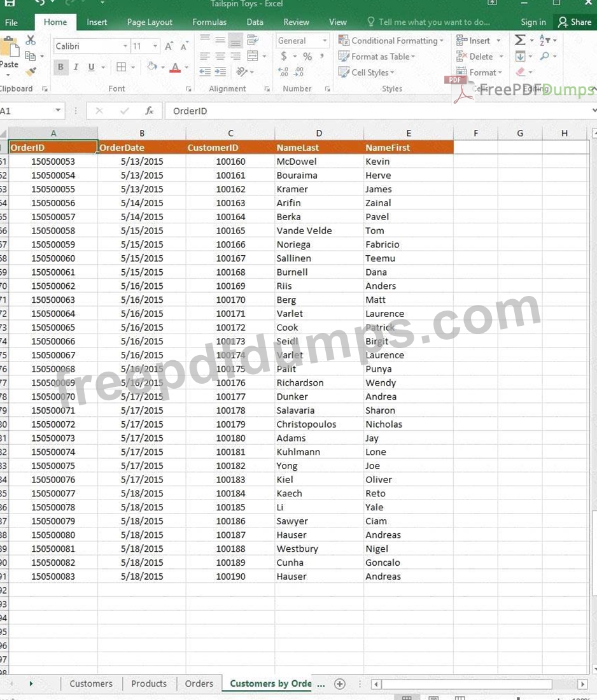This screenshot has height=700, width=597.
Task: Decrease font size with the small A
Action: pos(183,46)
